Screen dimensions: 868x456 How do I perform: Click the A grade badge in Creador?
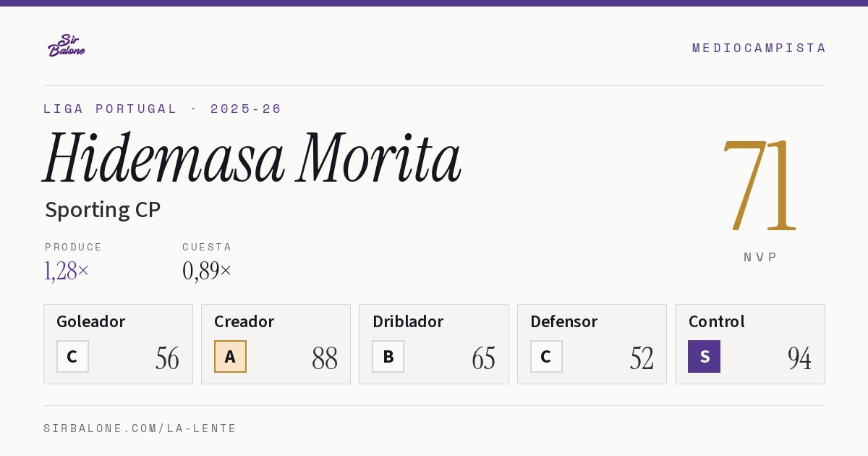(x=230, y=356)
